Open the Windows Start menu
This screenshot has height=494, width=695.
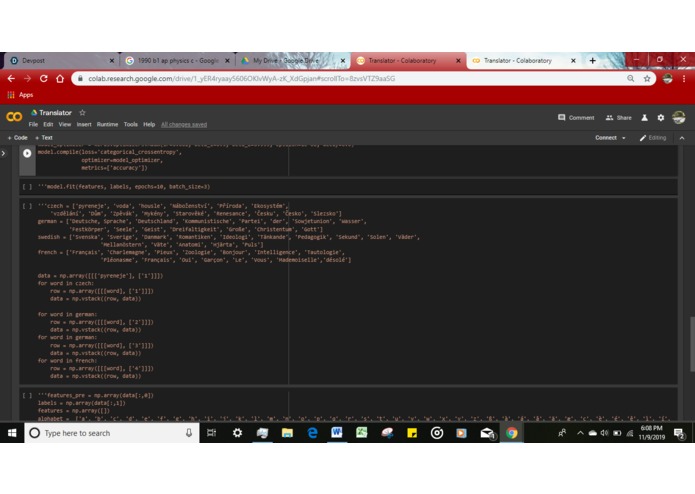click(x=12, y=433)
